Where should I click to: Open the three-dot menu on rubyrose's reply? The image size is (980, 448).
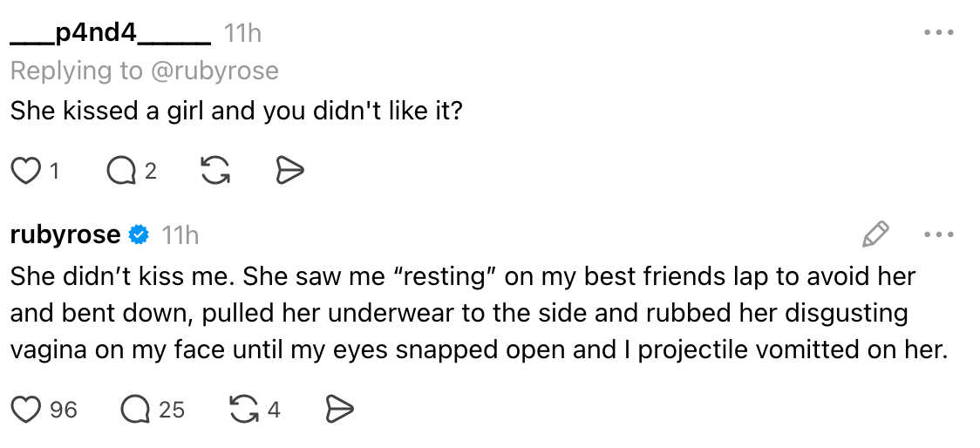(938, 234)
